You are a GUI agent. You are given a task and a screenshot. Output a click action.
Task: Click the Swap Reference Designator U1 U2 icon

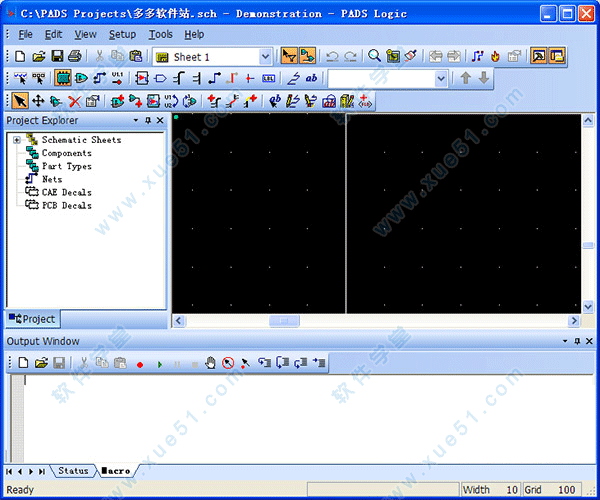171,101
